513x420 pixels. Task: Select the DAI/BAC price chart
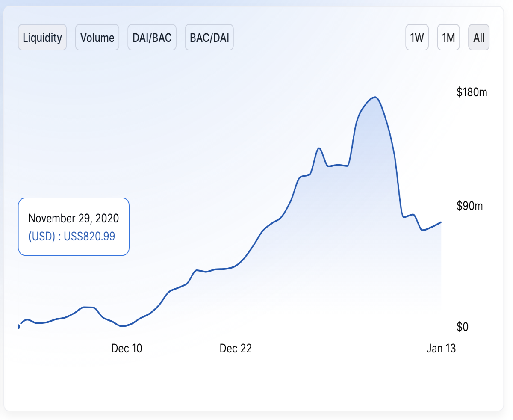(152, 38)
